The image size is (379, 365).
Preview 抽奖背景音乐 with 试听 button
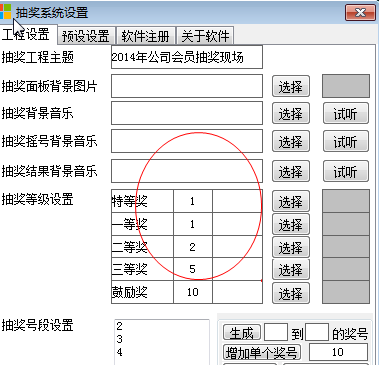(x=346, y=114)
